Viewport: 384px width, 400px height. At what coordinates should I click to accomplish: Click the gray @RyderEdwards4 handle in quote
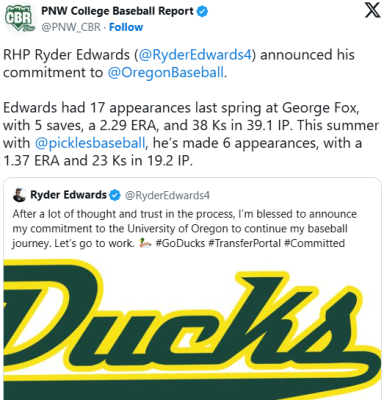tap(167, 195)
